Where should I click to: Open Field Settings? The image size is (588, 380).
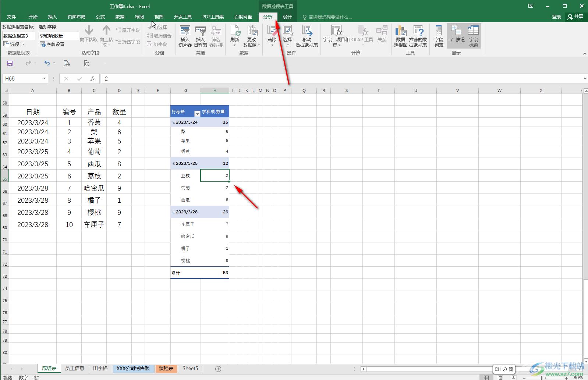pos(52,44)
